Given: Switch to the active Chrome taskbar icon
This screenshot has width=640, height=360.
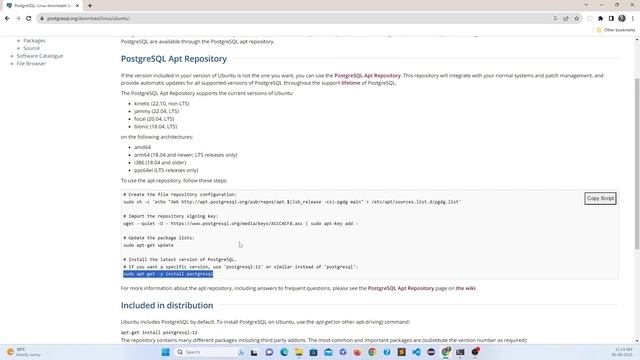Looking at the screenshot, I should click(446, 351).
